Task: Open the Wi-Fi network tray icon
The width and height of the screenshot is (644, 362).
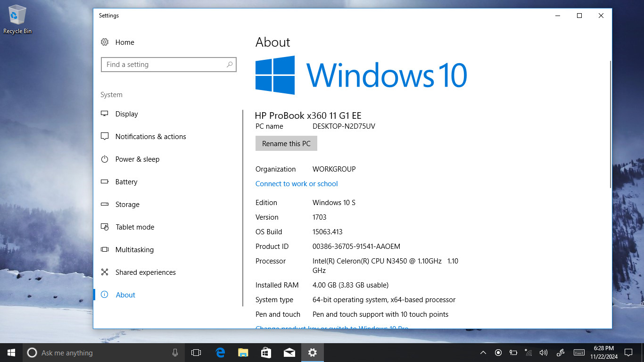Action: point(528,353)
